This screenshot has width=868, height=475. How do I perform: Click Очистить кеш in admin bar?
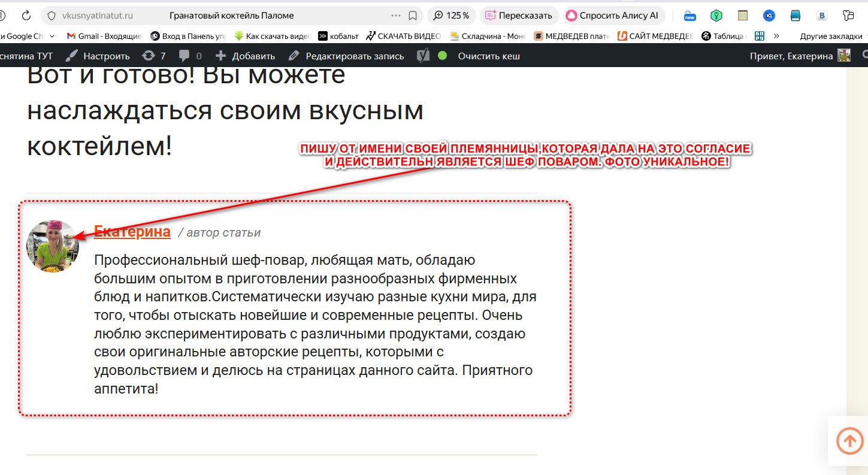click(x=489, y=56)
